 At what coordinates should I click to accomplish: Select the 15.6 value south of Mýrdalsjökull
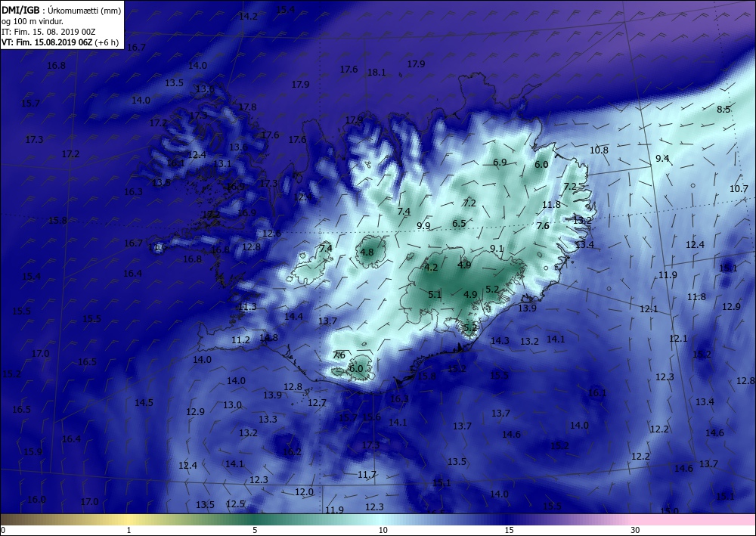(371, 417)
